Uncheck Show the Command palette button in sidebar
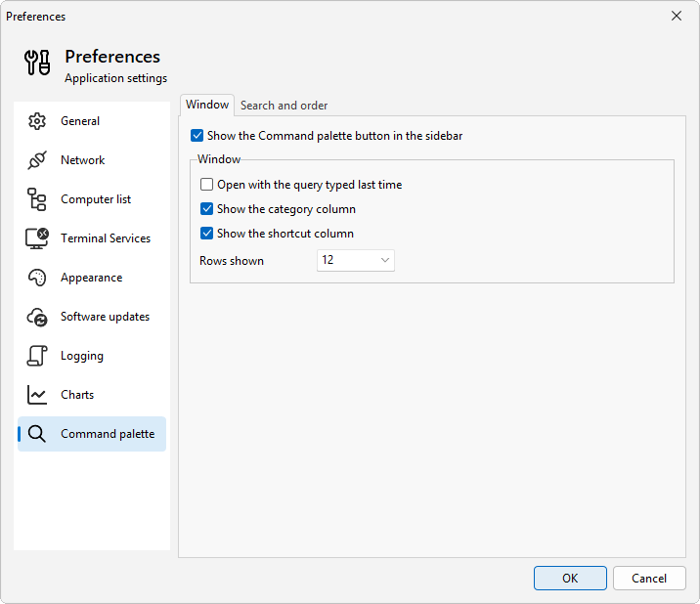700x604 pixels. click(x=197, y=136)
